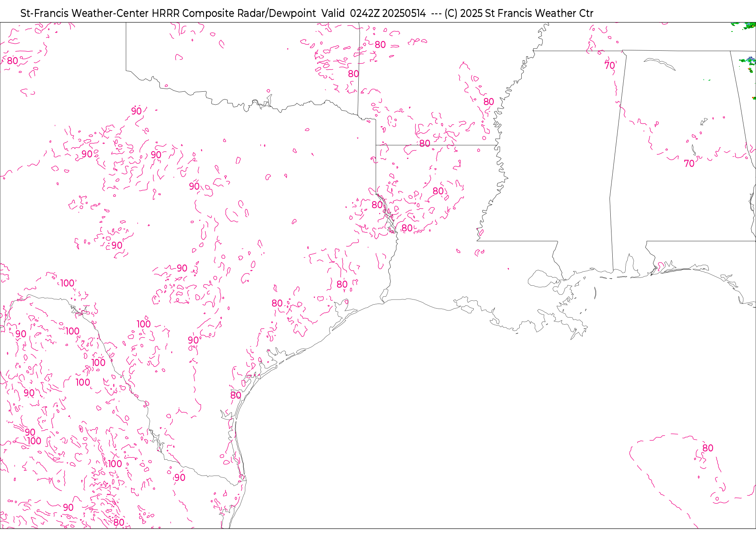
Task: Click the "Valid 0242Z 20250514" timestamp text
Action: point(373,13)
